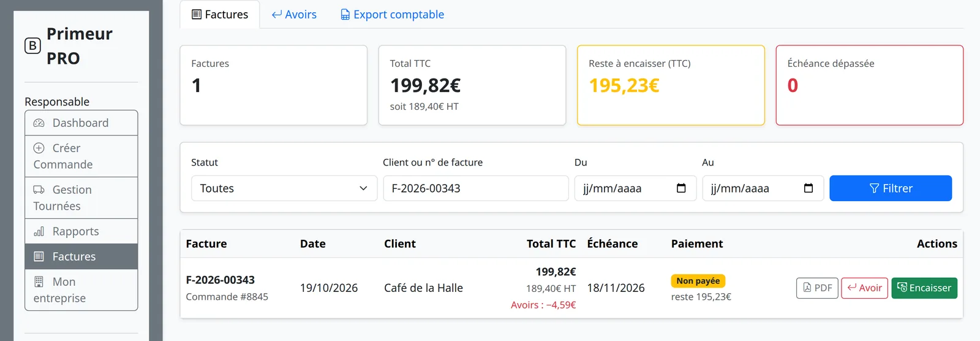This screenshot has width=980, height=341.
Task: Click the building icon for Mon entreprise
Action: pos(39,282)
